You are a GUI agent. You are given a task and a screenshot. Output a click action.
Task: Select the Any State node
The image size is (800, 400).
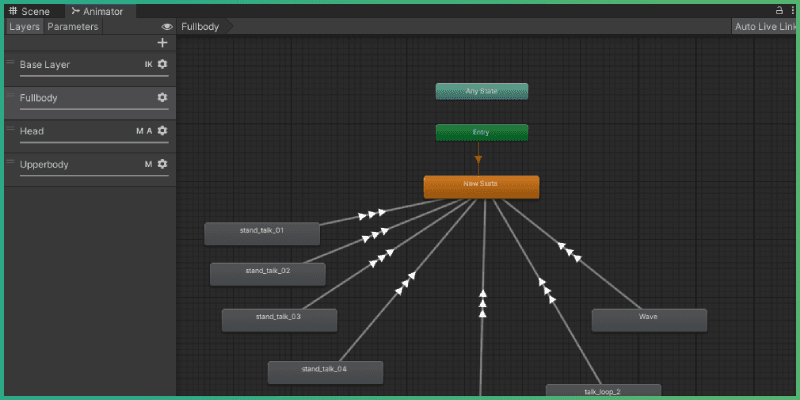pos(481,91)
